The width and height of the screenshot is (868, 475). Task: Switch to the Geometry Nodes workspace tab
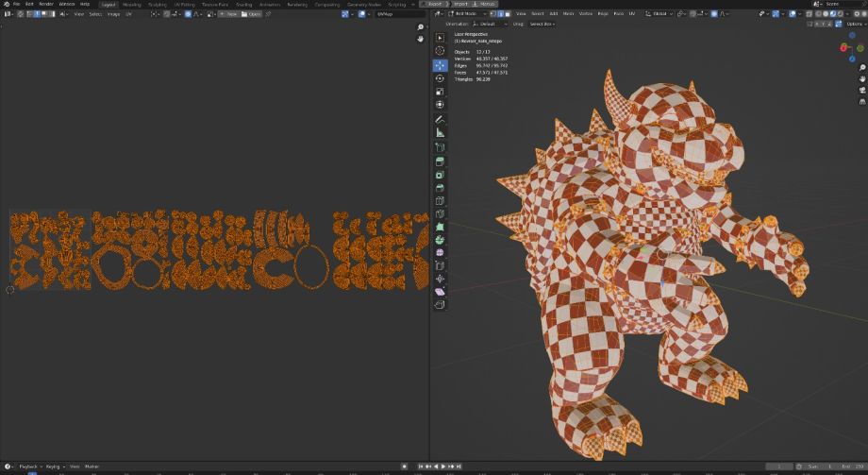click(363, 5)
